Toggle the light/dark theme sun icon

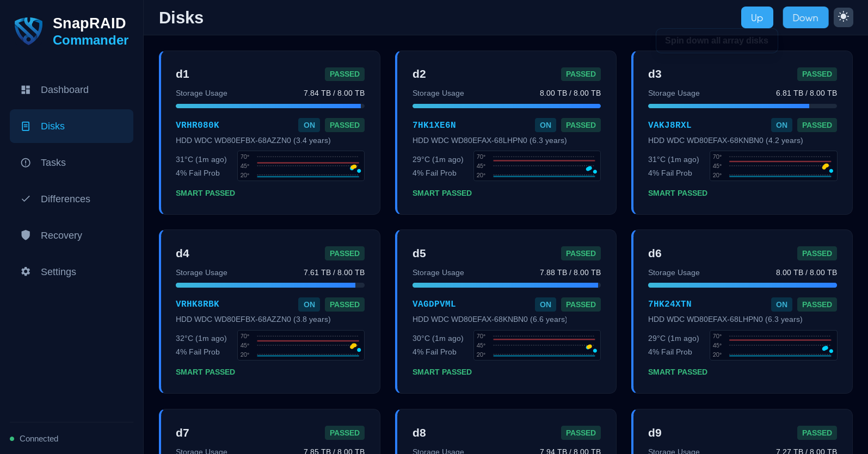(844, 17)
